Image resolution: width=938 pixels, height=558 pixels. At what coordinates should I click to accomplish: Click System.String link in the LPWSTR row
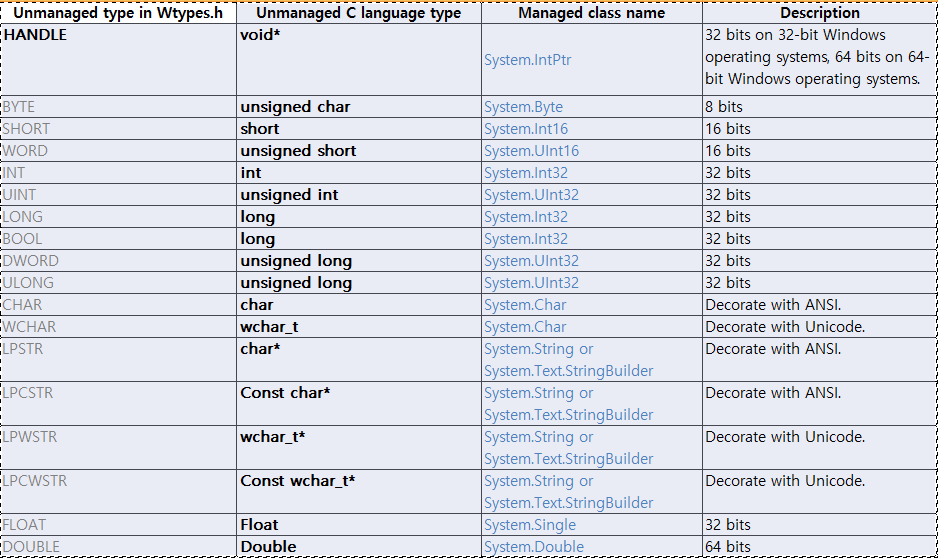pos(529,437)
